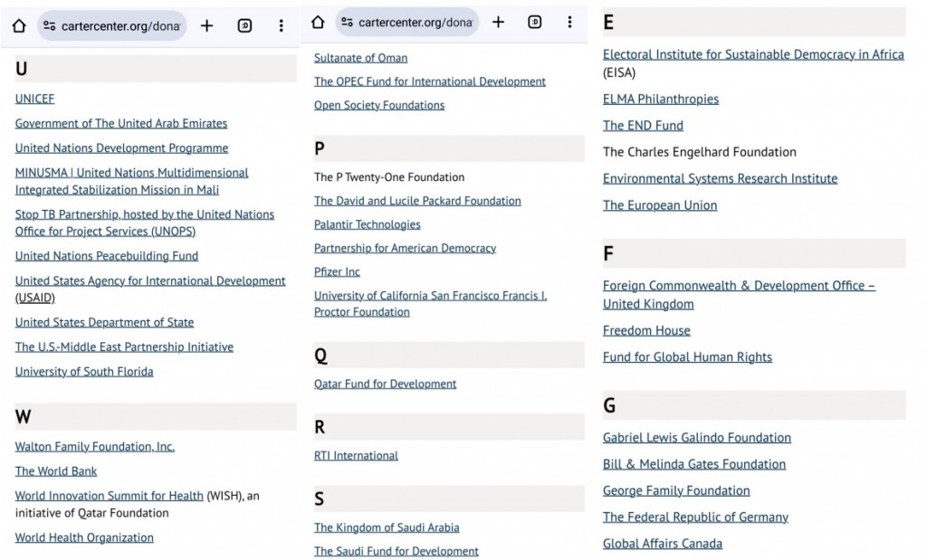
Task: Open the three-dot menu in the left browser panel
Action: [x=282, y=26]
